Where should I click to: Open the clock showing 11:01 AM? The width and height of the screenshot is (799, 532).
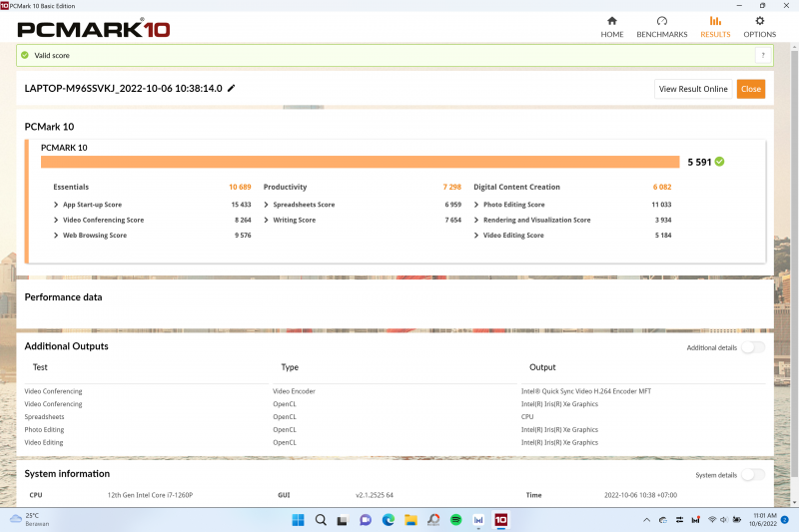(x=763, y=519)
